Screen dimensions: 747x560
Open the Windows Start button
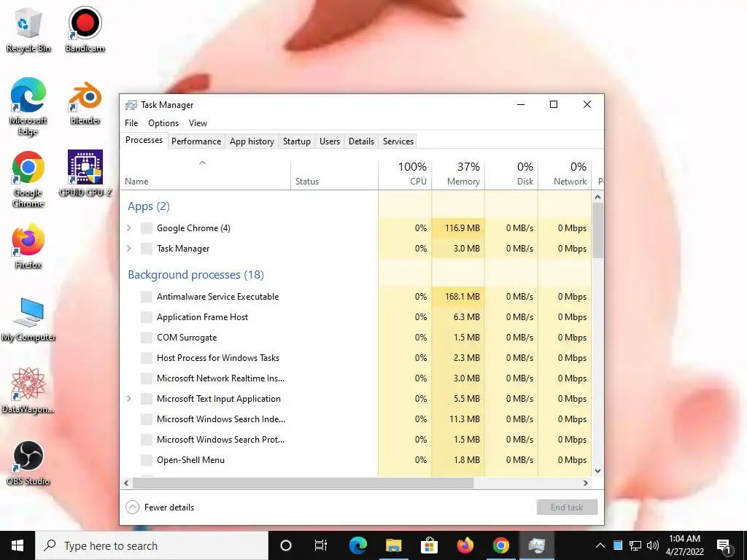click(18, 545)
